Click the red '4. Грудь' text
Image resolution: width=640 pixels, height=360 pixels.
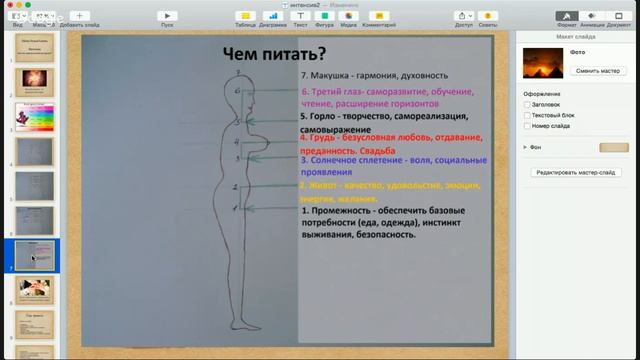coord(391,144)
